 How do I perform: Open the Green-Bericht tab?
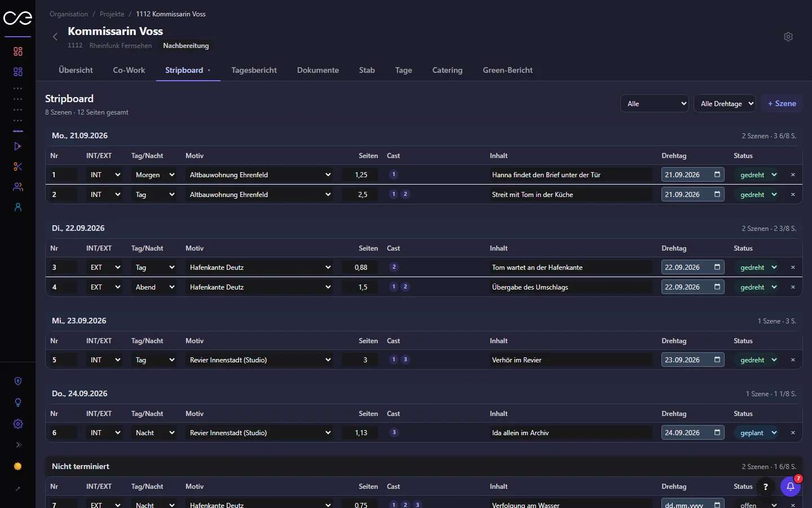507,70
